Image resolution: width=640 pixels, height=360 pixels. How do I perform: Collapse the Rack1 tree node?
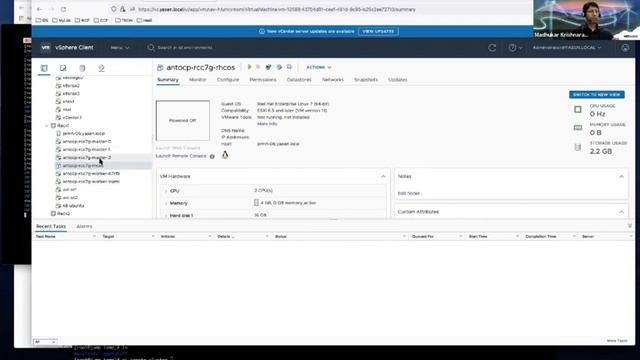click(x=47, y=126)
